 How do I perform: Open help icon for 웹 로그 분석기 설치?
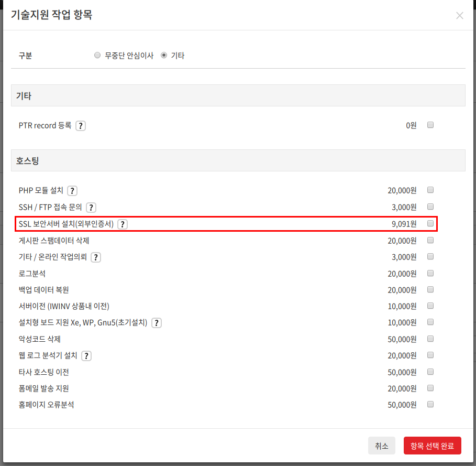click(x=86, y=356)
